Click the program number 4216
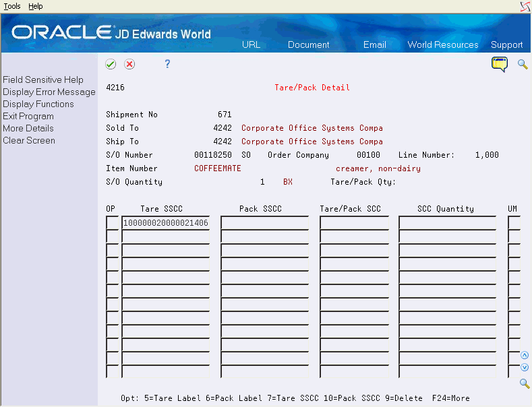This screenshot has width=532, height=407. tap(115, 88)
